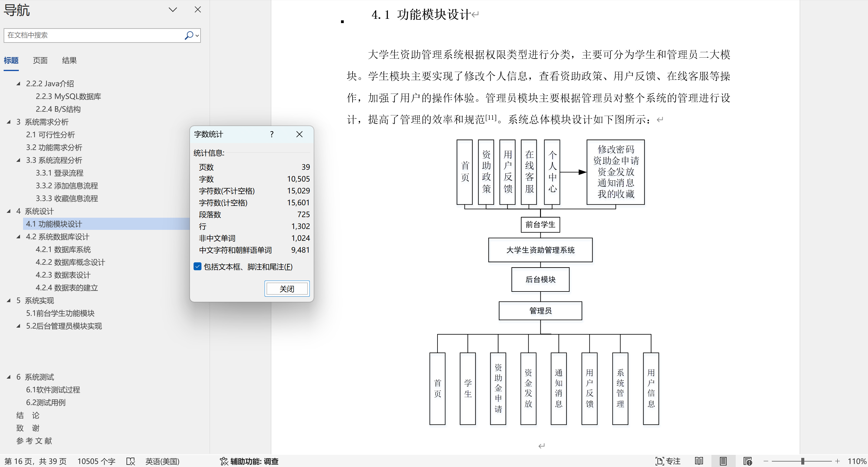The height and width of the screenshot is (467, 868).
Task: Go to heading 5.1前台学生功能模块
Action: pos(60,313)
